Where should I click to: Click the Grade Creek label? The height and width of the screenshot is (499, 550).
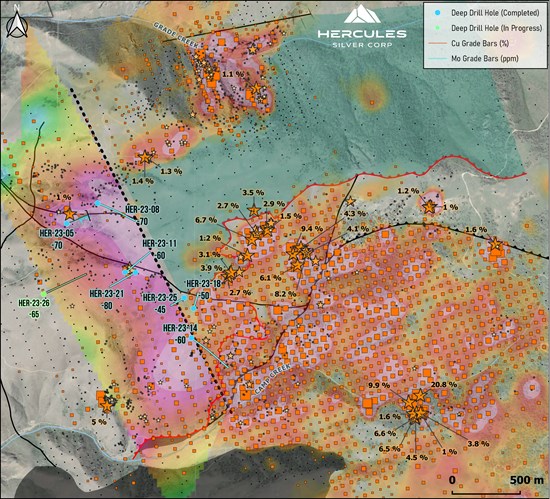(176, 36)
